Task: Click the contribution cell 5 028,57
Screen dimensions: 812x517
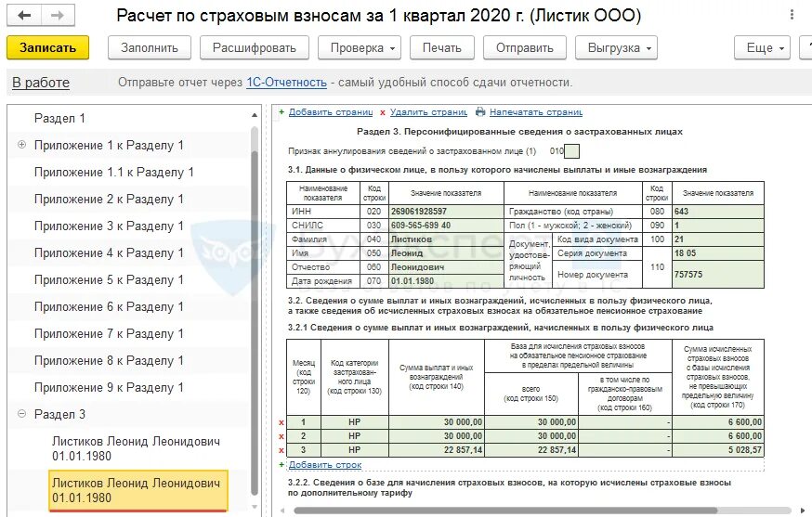Action: (x=718, y=450)
